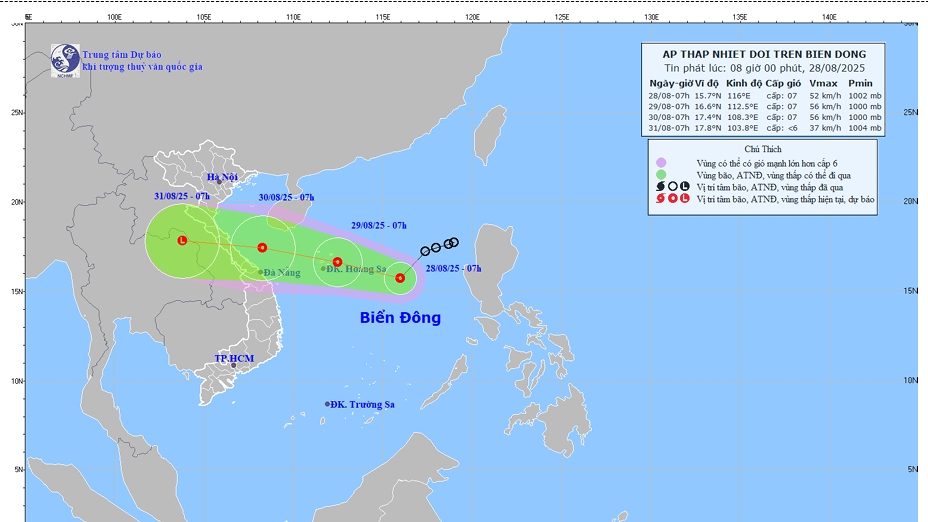Select the 28/08-07h row in forecast table
The width and height of the screenshot is (928, 522).
pyautogui.click(x=765, y=95)
